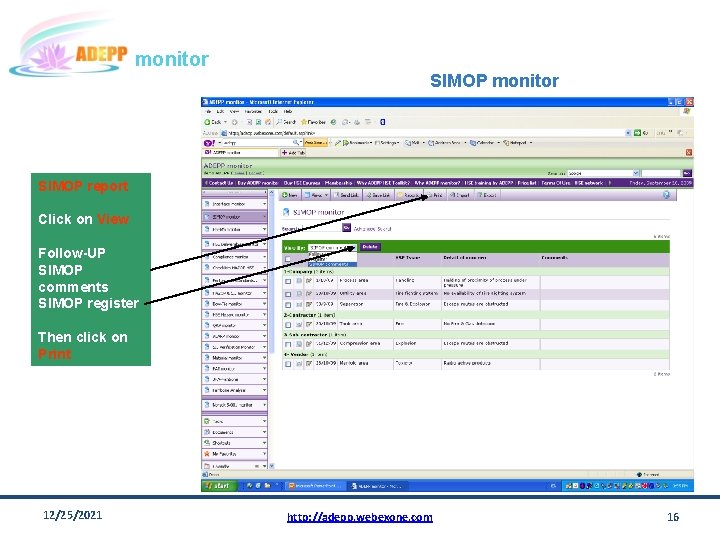
Task: Click the Save List toolbar button
Action: pos(378,195)
